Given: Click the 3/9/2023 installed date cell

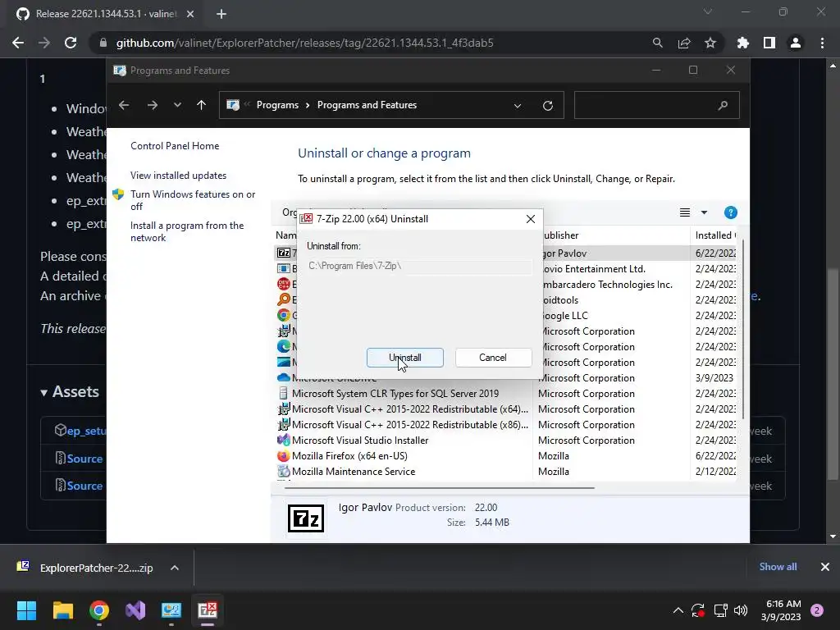Looking at the screenshot, I should point(714,378).
